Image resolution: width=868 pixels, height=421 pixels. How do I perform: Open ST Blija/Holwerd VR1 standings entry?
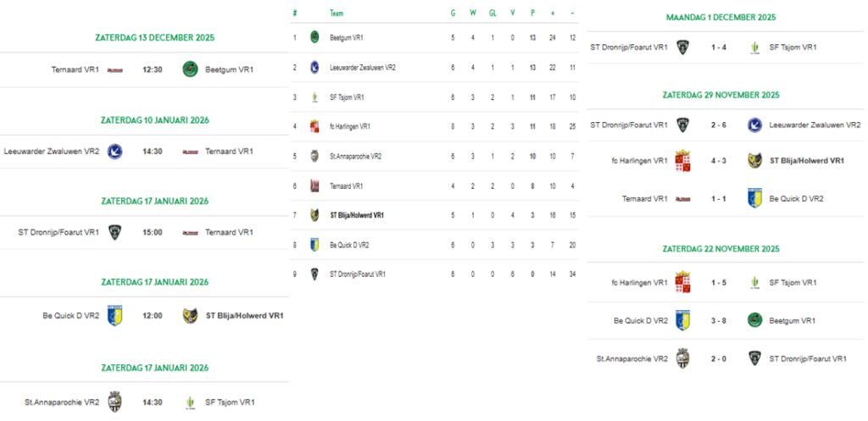point(357,215)
